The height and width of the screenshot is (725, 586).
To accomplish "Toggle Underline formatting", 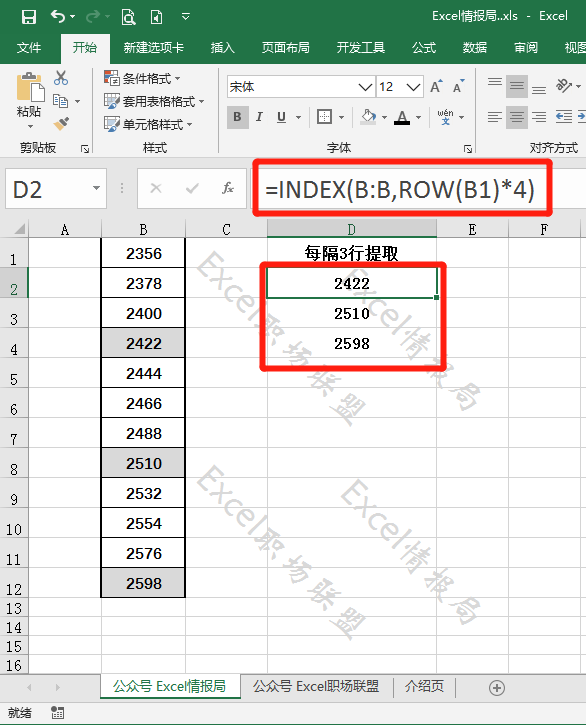I will click(x=281, y=117).
